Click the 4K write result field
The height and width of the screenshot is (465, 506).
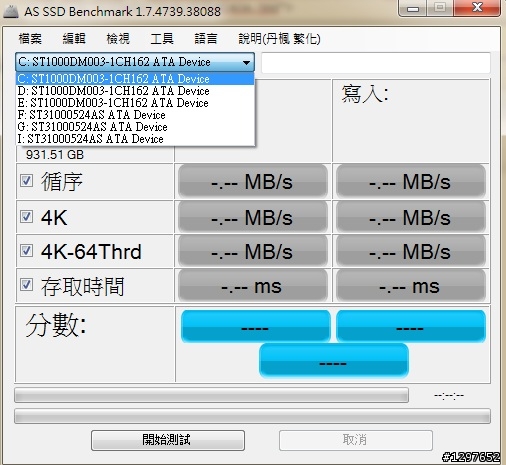(411, 218)
